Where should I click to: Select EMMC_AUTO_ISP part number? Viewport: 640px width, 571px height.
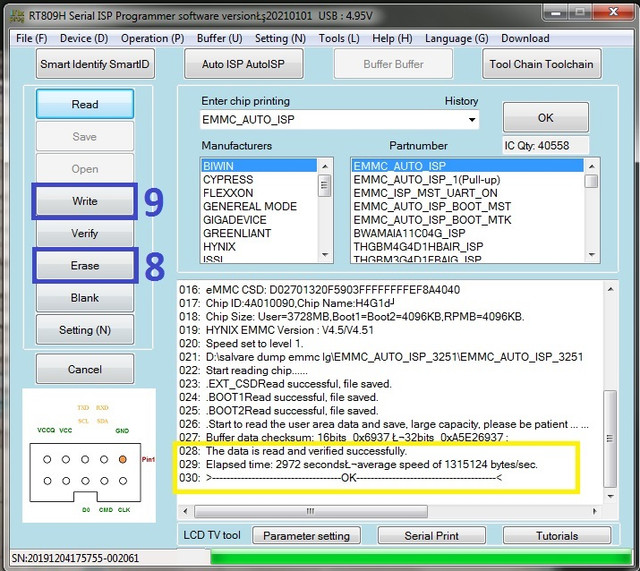pos(467,166)
